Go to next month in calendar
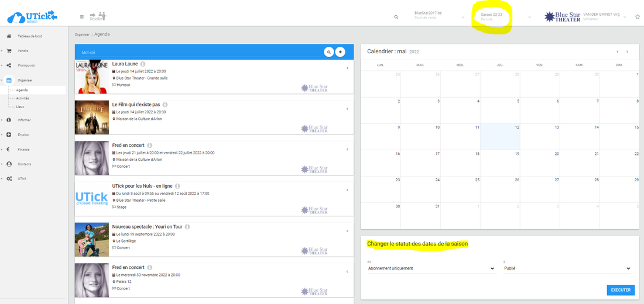 click(628, 52)
